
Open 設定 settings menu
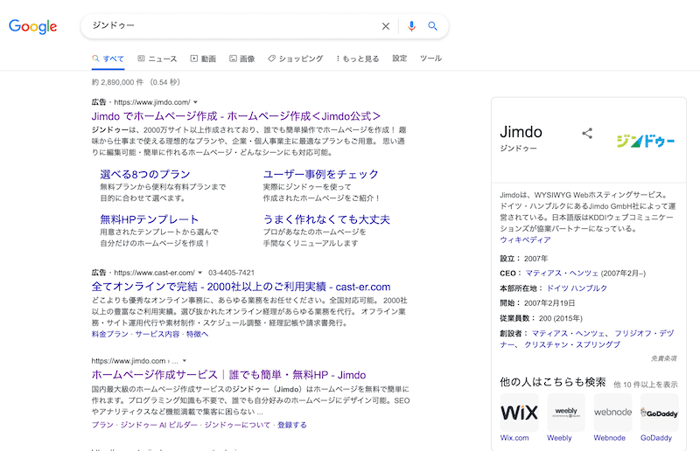tap(400, 58)
